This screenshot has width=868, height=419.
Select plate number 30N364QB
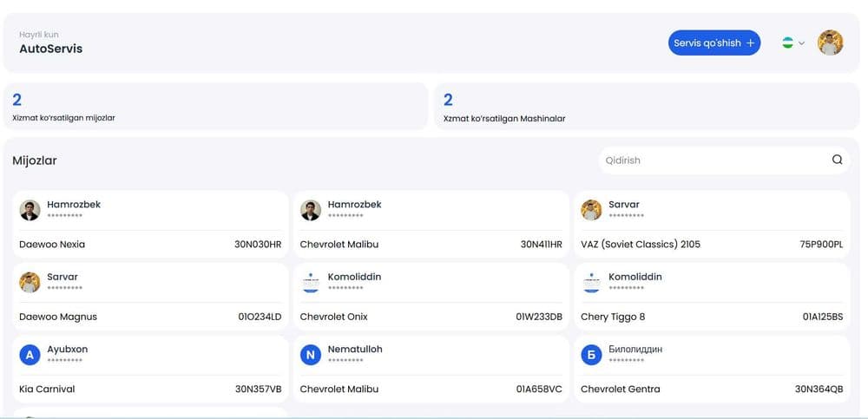pyautogui.click(x=819, y=390)
